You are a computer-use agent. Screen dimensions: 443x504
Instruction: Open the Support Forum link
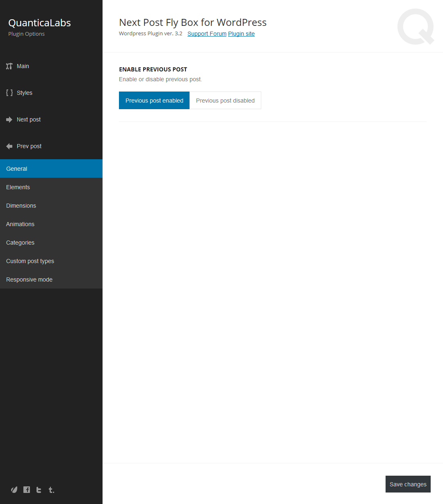(x=207, y=34)
